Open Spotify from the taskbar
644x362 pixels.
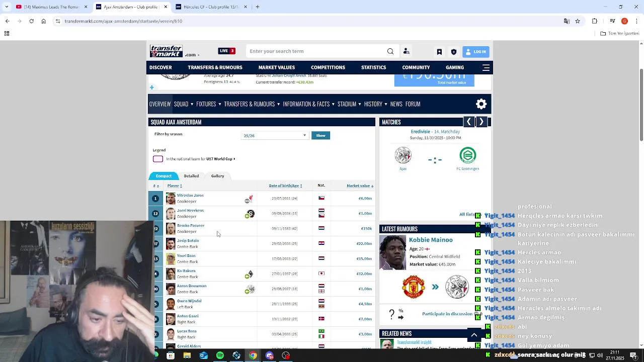point(220,355)
